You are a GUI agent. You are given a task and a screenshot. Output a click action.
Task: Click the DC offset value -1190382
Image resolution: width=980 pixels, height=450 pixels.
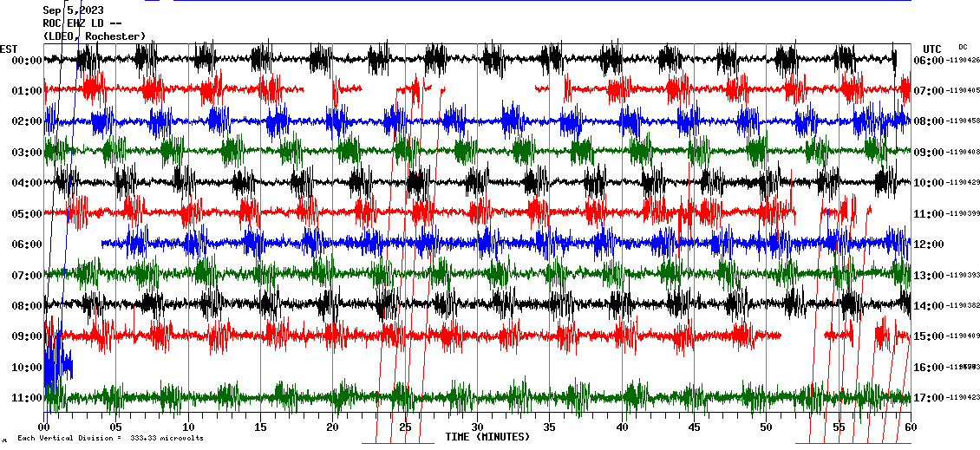pyautogui.click(x=962, y=305)
